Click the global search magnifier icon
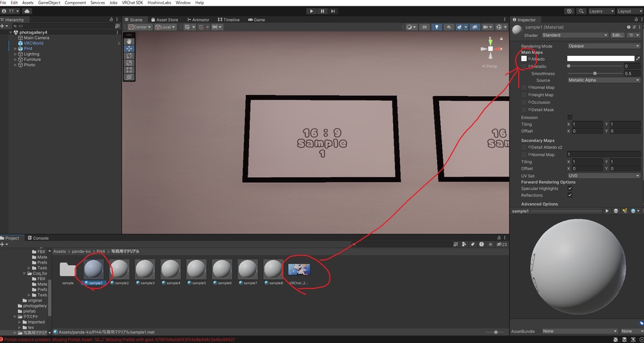The width and height of the screenshot is (644, 343). (581, 11)
